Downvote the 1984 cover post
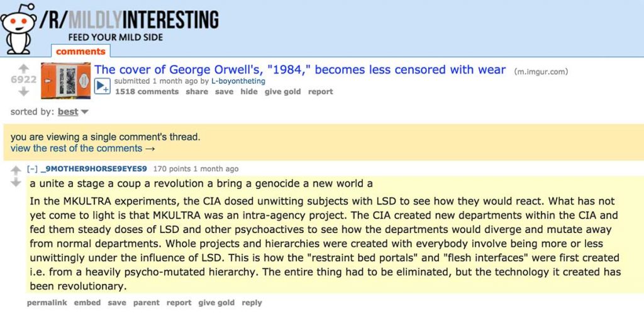 [24, 92]
